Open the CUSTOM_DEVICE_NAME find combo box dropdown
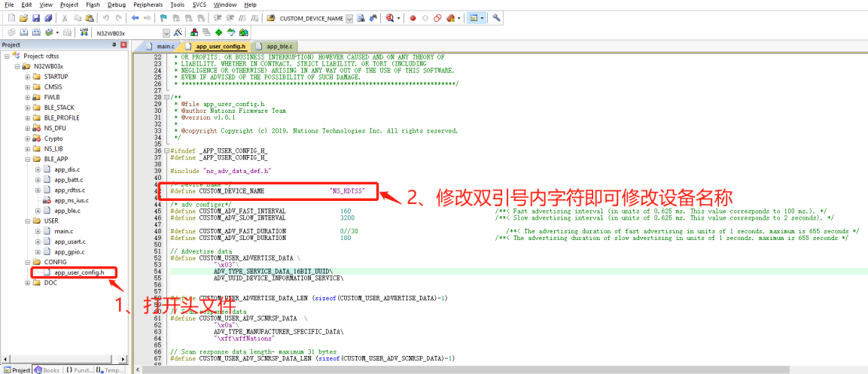The width and height of the screenshot is (868, 374). click(x=349, y=18)
